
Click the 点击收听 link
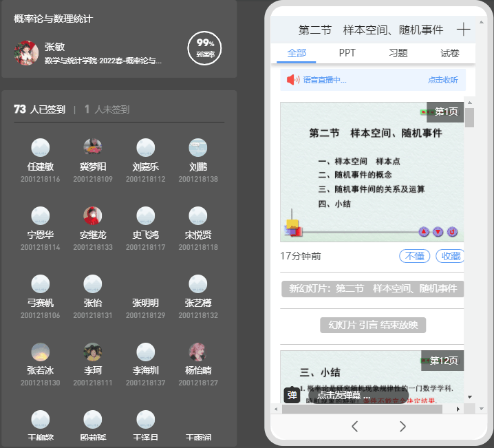pos(442,80)
